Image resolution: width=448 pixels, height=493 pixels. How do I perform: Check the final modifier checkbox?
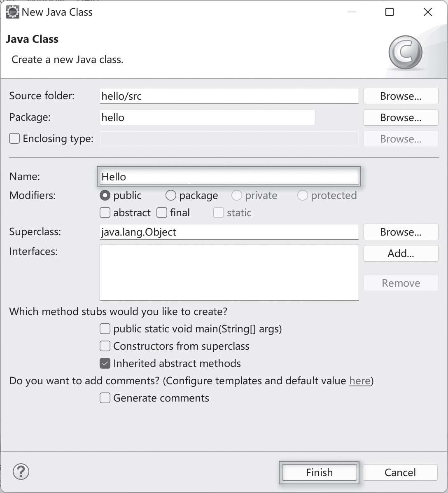(x=162, y=213)
